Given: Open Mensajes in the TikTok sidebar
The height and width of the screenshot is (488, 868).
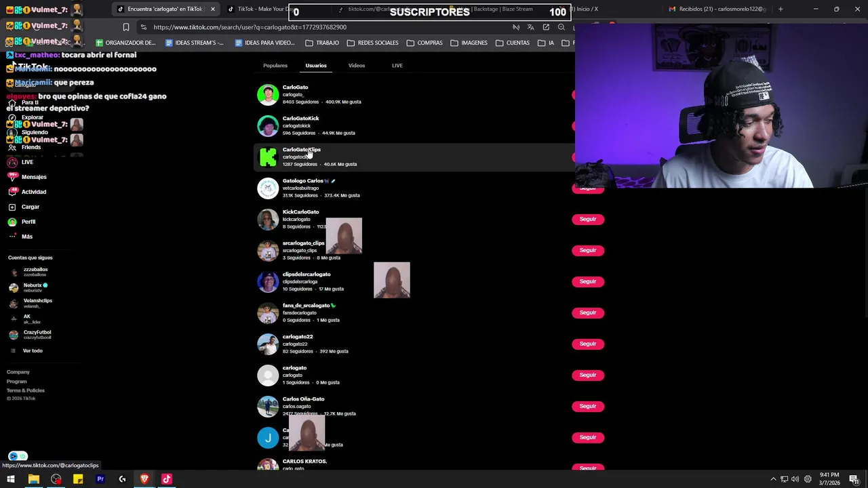Looking at the screenshot, I should pyautogui.click(x=27, y=177).
